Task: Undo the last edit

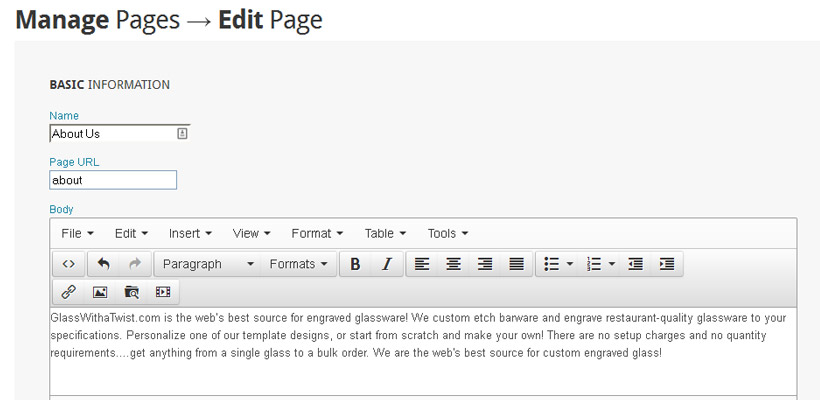Action: pyautogui.click(x=104, y=264)
